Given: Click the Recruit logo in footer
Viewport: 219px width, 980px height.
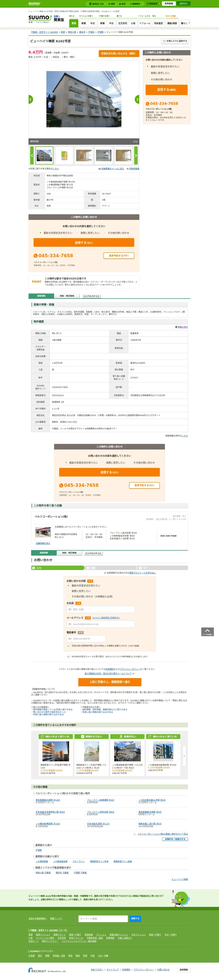Looking at the screenshot, I should (x=37, y=970).
